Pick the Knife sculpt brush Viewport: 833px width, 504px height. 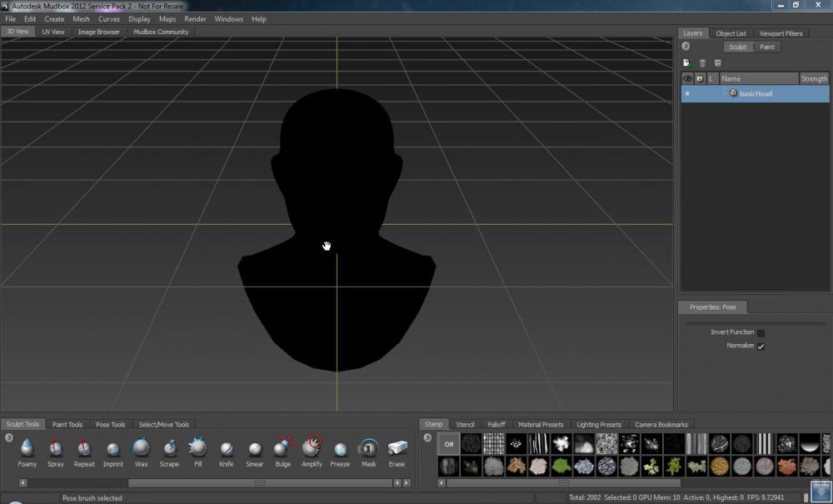click(227, 449)
